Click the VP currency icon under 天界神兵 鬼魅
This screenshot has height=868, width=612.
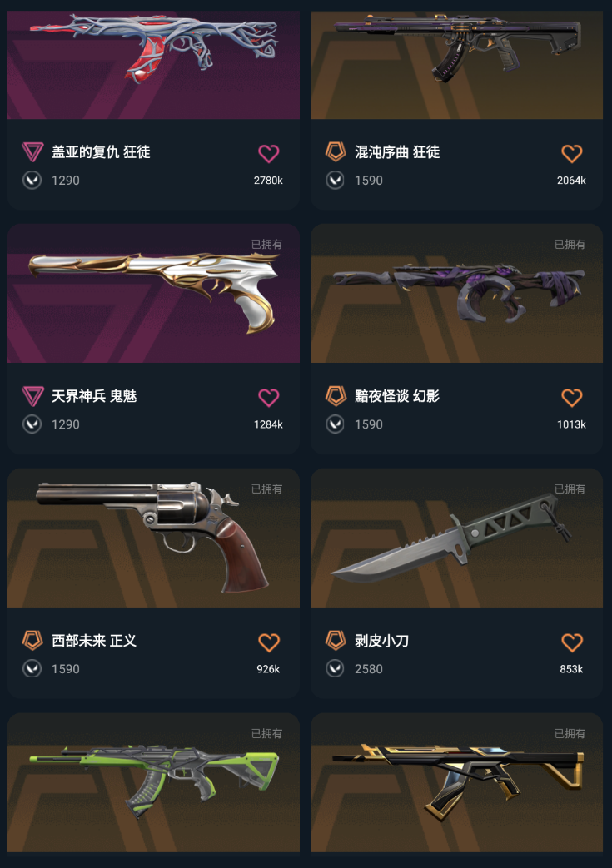click(32, 424)
